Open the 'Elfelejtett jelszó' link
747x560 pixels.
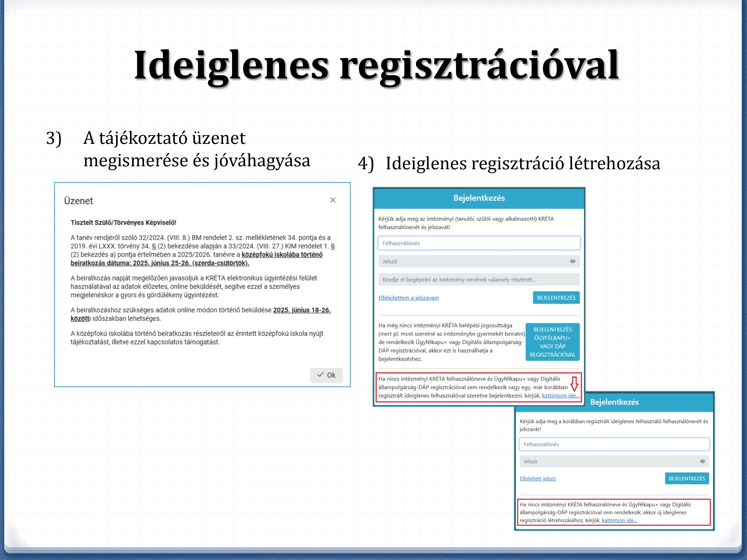(538, 478)
